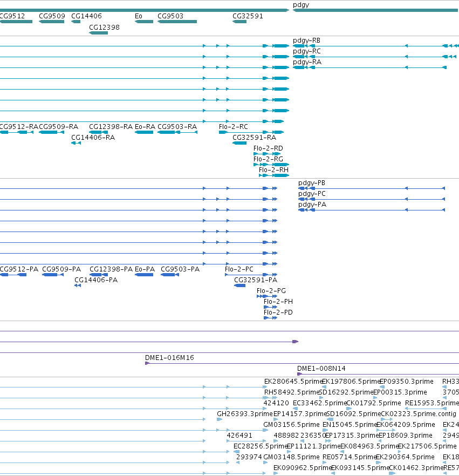Image resolution: width=459 pixels, height=476 pixels.
Task: Select the CK01792.5prime EST label
Action: [x=374, y=403]
